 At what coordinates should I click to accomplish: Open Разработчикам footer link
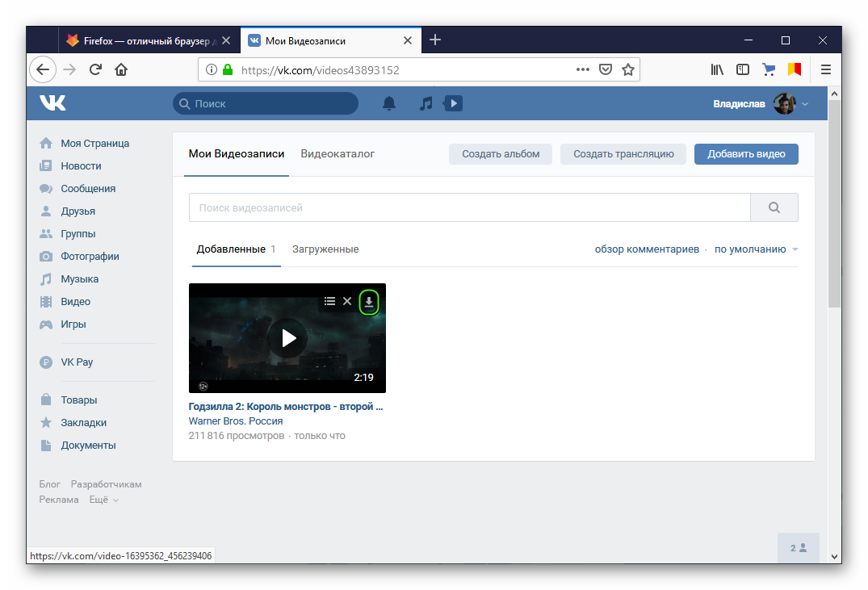click(107, 484)
